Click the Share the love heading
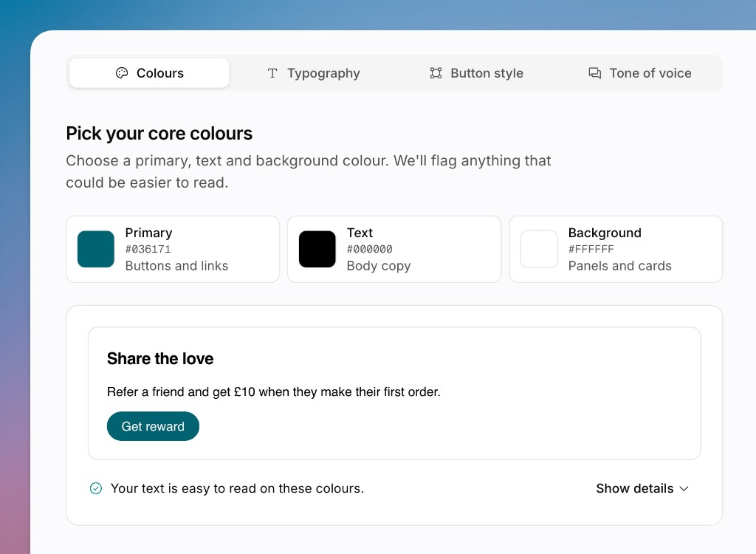Image resolution: width=756 pixels, height=554 pixels. pyautogui.click(x=160, y=358)
